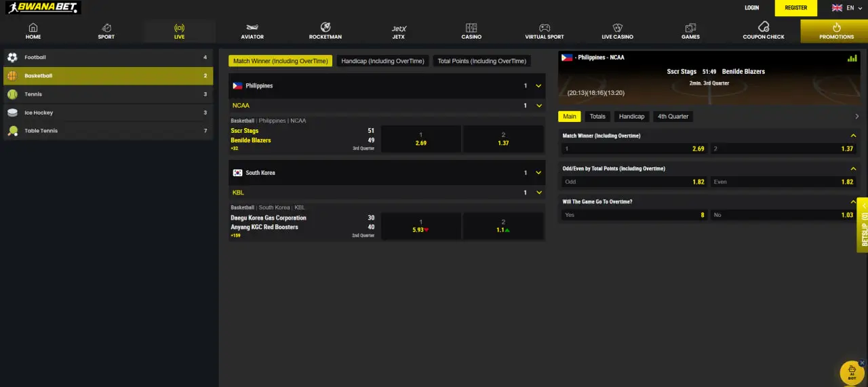This screenshot has height=387, width=868.
Task: Open the Casino section icon
Action: pos(471,28)
